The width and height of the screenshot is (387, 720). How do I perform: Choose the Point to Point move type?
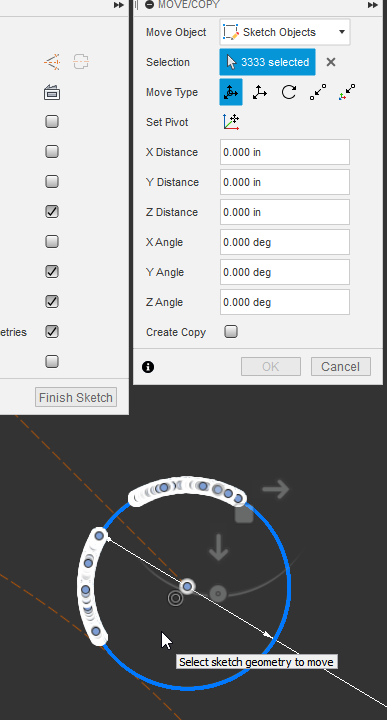[318, 92]
